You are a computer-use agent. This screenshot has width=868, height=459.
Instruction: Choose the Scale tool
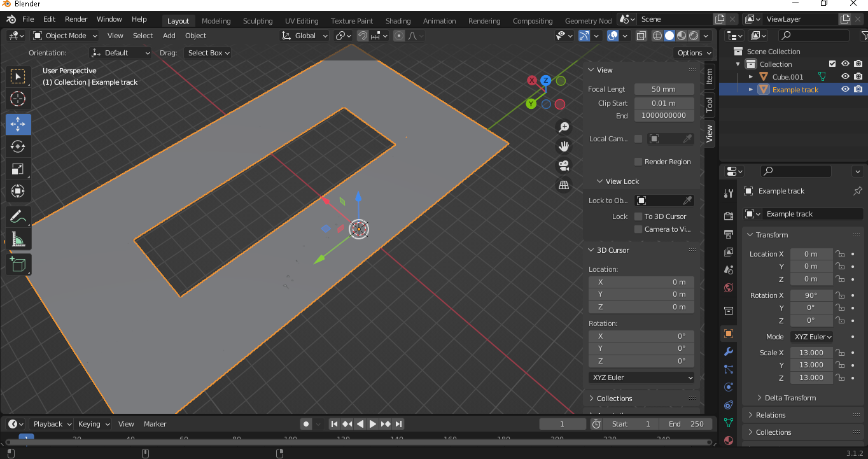click(18, 169)
